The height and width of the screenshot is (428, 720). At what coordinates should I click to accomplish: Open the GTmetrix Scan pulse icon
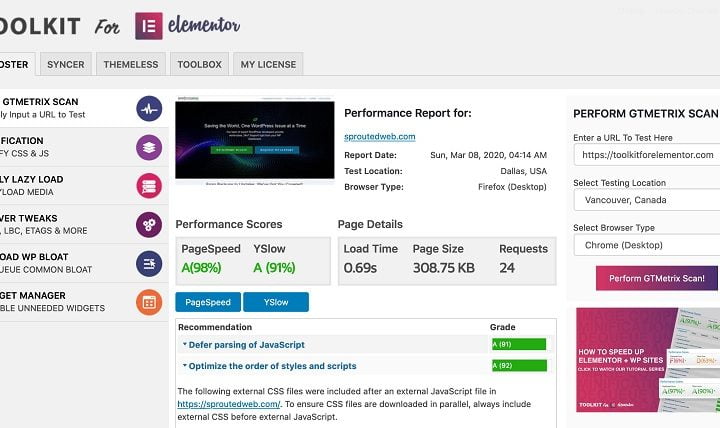click(149, 109)
